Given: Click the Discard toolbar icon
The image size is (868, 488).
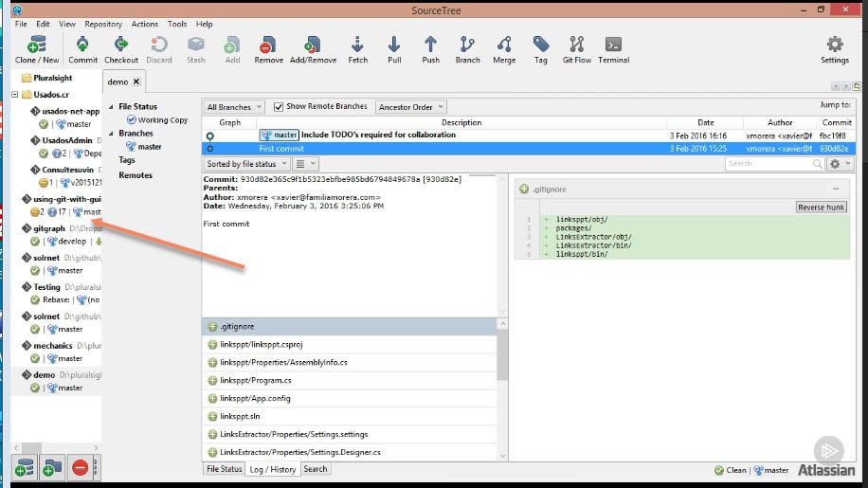Looking at the screenshot, I should point(159,49).
